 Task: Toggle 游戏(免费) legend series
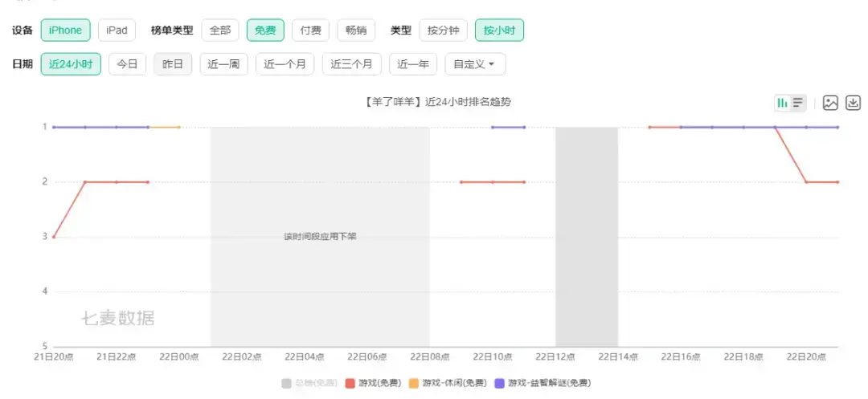pyautogui.click(x=373, y=383)
